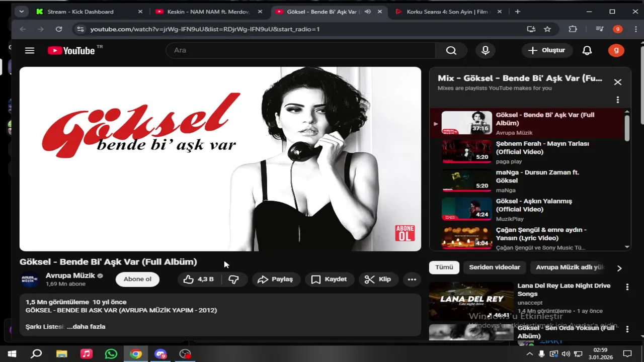
Task: Open options for Göksel Sen Orda Yoksun video
Action: tap(627, 329)
